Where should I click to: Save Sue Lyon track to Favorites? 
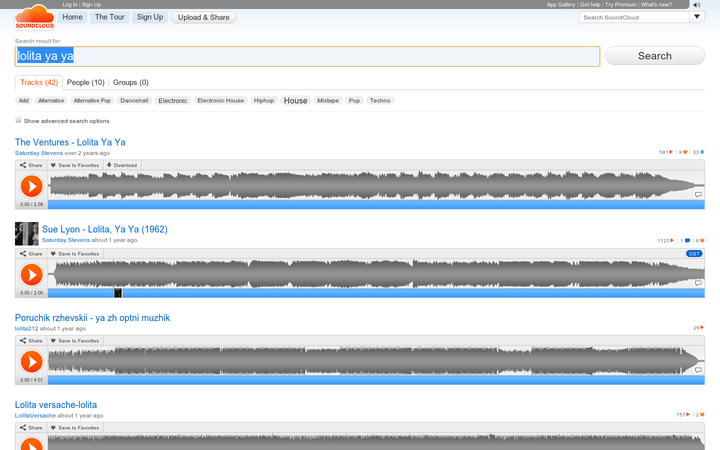74,254
